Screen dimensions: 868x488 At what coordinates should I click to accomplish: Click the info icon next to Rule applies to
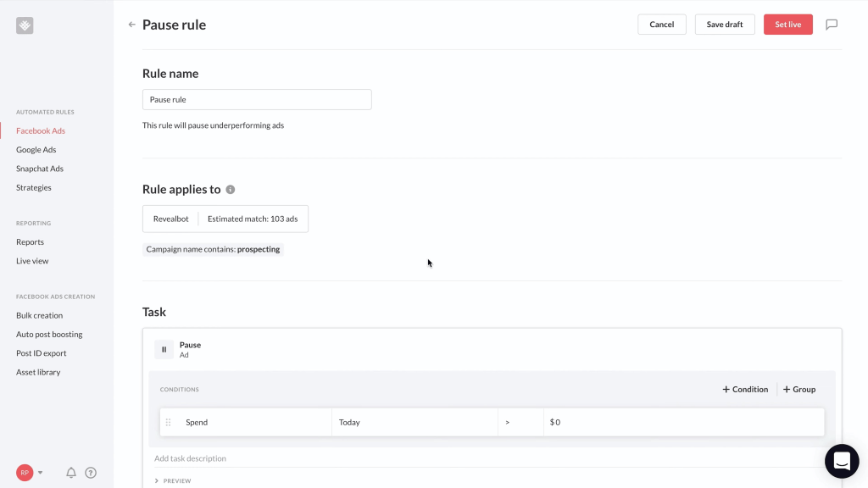coord(231,190)
